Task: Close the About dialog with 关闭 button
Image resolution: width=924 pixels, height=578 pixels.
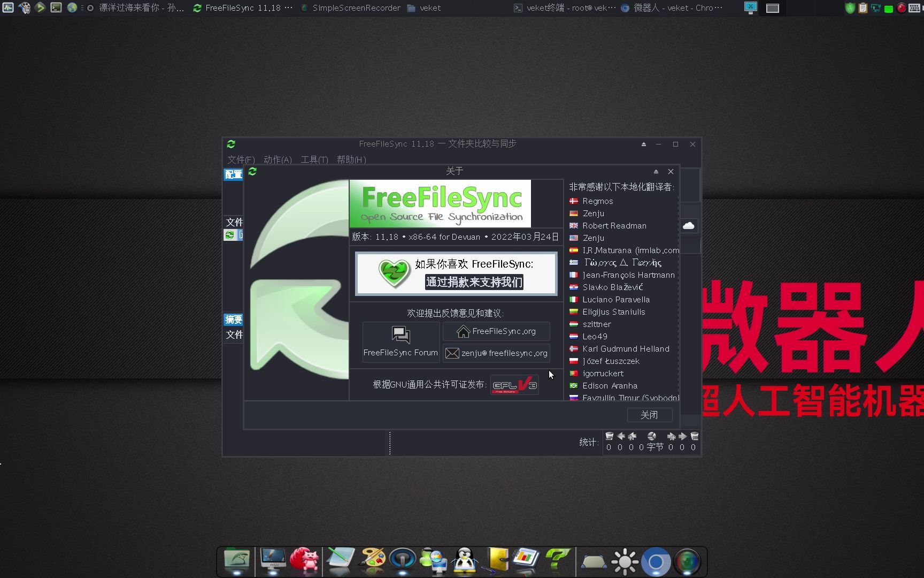Action: (x=649, y=415)
